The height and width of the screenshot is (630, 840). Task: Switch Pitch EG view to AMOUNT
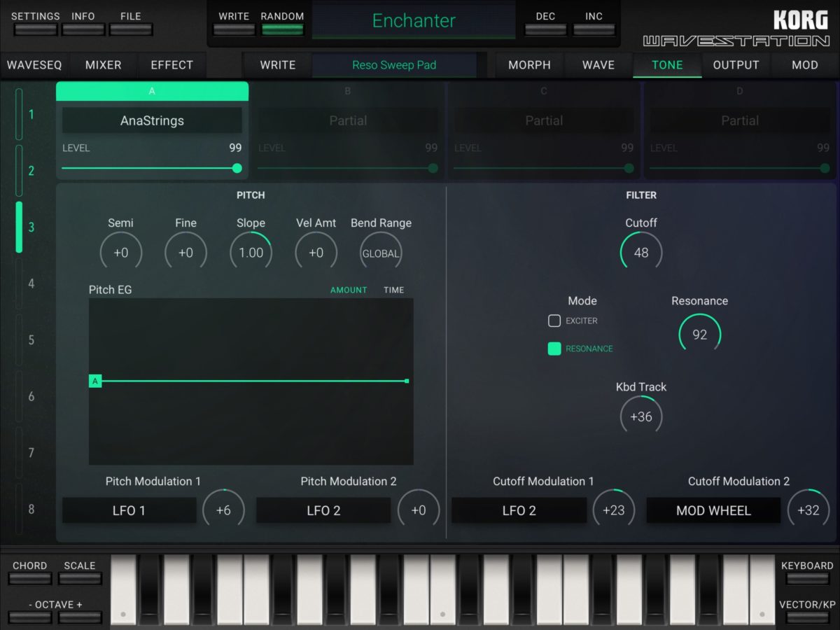point(349,290)
